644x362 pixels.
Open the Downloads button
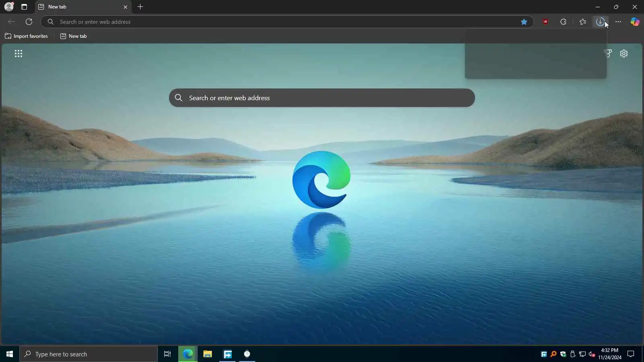pyautogui.click(x=600, y=22)
